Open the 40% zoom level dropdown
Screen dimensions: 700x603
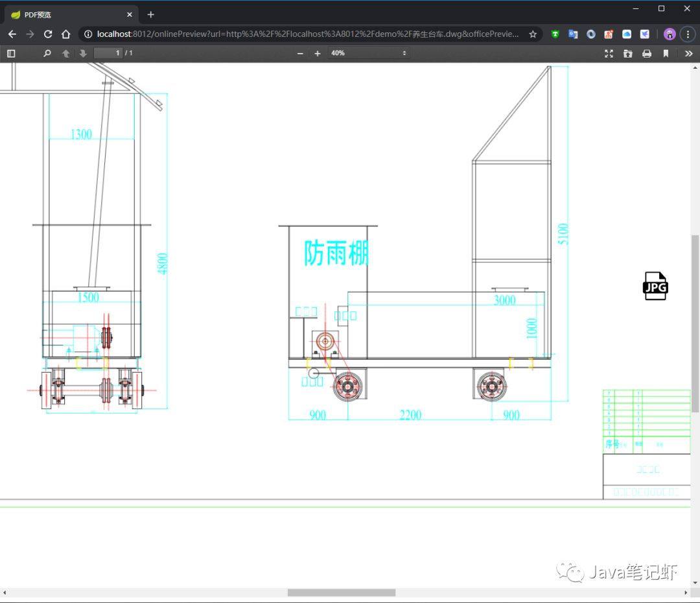369,53
